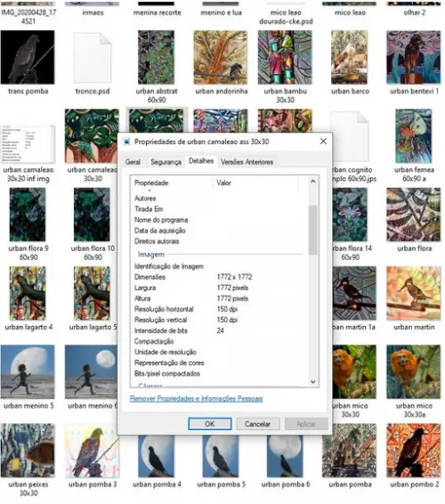Viewport: 445px width, 504px height.
Task: Click the urban martin bird thumbnail
Action: coord(414,293)
